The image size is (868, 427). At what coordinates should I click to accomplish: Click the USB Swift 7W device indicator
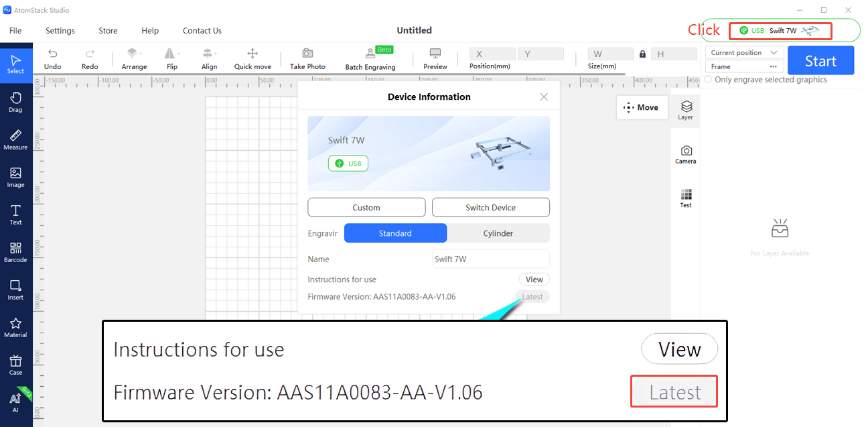pyautogui.click(x=780, y=30)
